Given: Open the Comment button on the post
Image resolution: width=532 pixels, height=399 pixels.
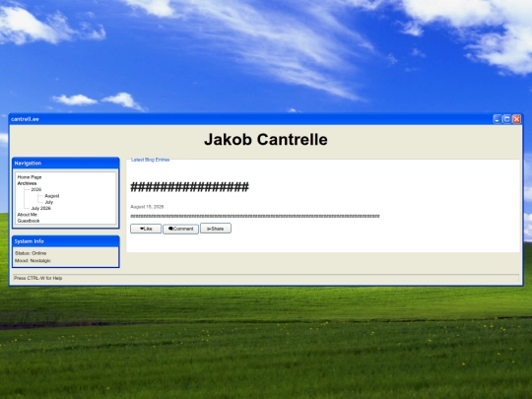Looking at the screenshot, I should coord(180,229).
